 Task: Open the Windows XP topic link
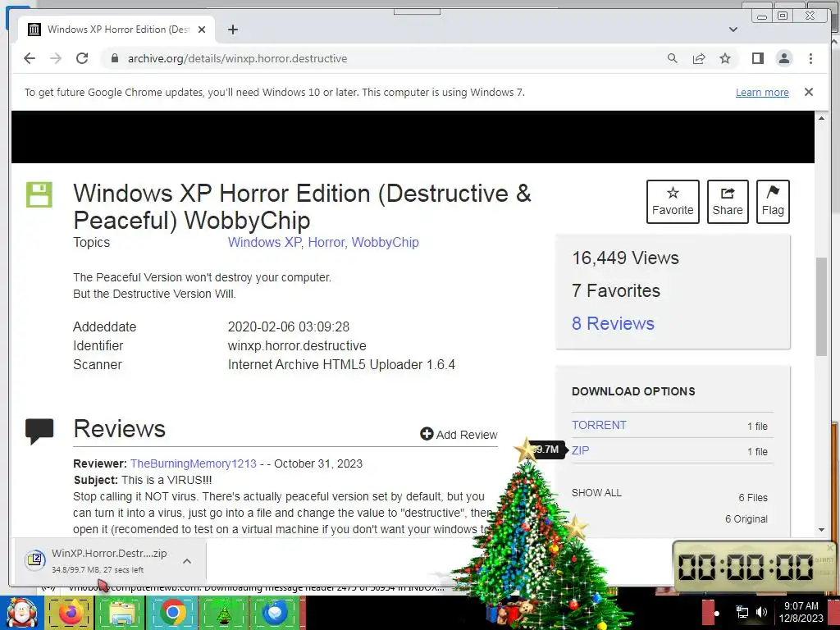(265, 242)
